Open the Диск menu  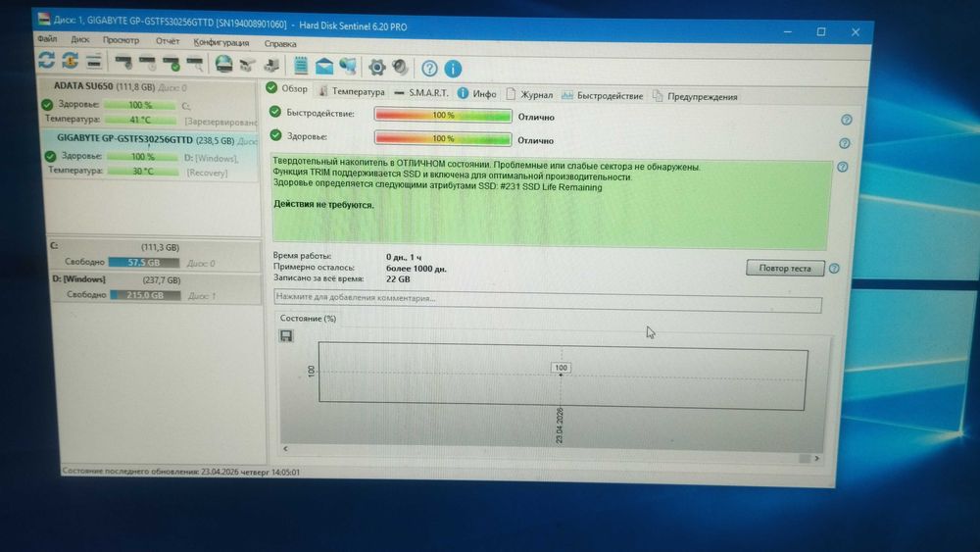click(x=80, y=39)
